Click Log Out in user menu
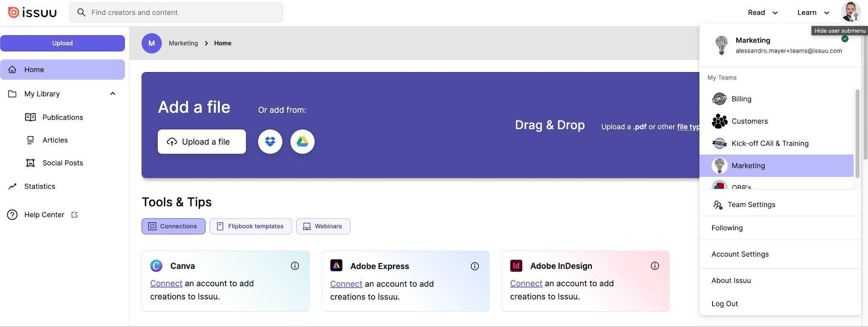 [x=725, y=304]
